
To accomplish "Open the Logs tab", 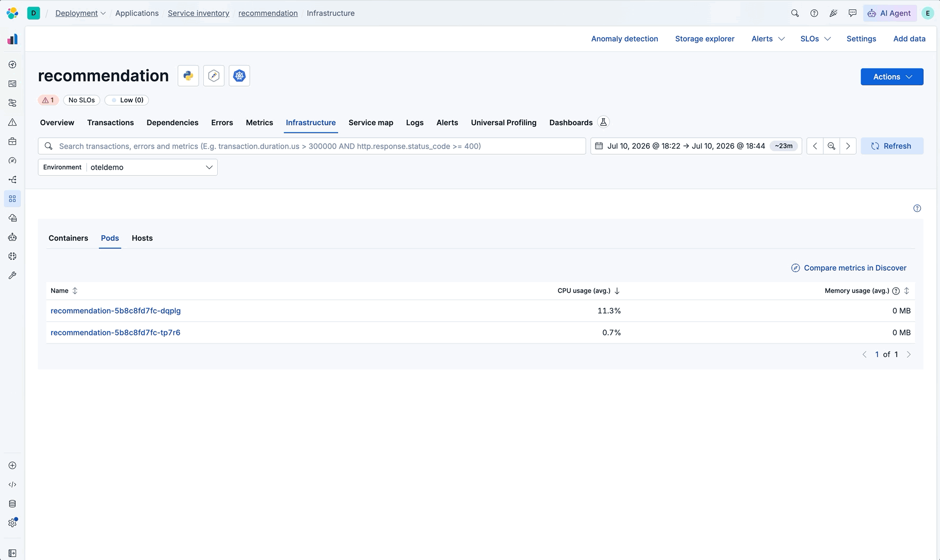I will [415, 122].
